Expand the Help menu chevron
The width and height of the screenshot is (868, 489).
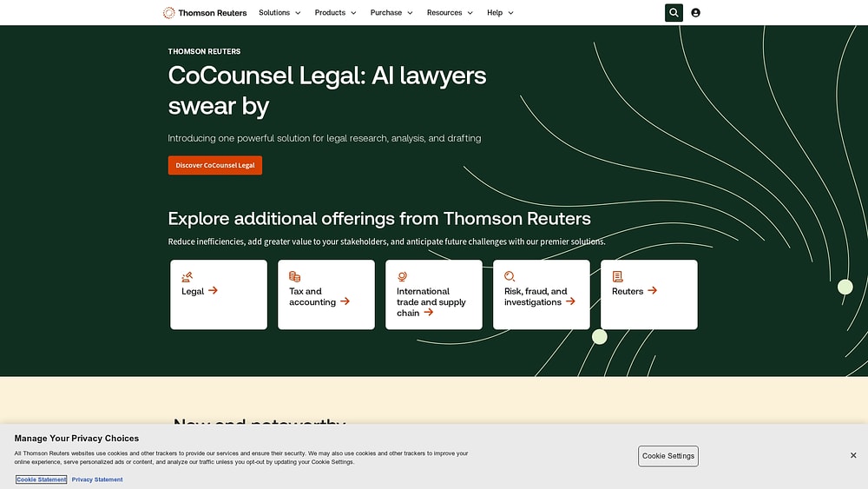tap(511, 13)
